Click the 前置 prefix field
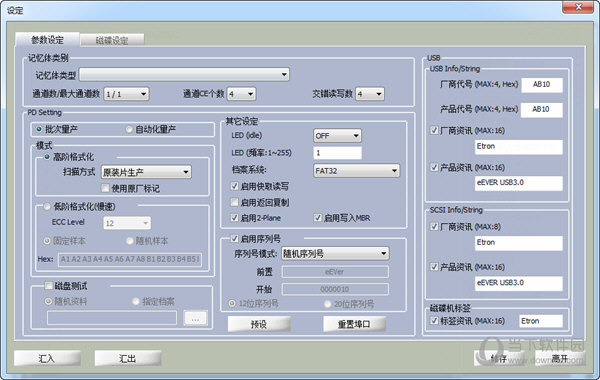Viewport: 600px width, 380px height. [x=335, y=272]
